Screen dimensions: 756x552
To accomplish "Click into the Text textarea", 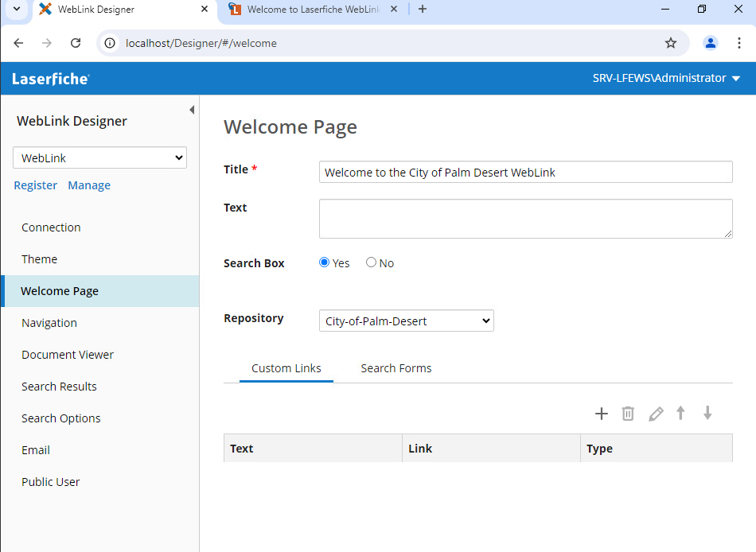I will click(x=525, y=219).
